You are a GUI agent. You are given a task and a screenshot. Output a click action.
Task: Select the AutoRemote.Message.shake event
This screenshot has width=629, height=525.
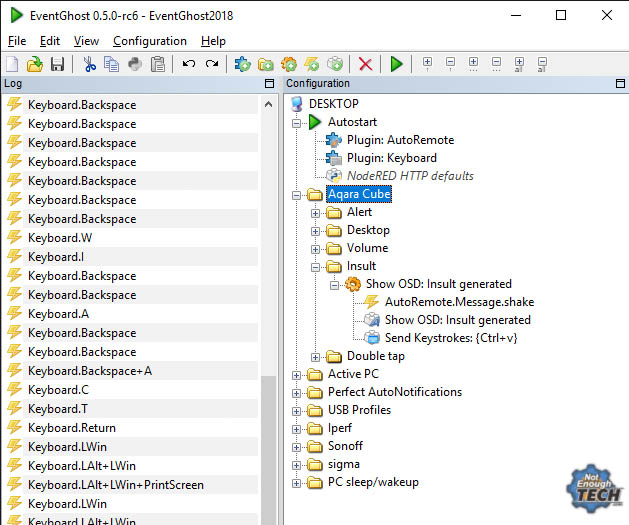[x=458, y=302]
